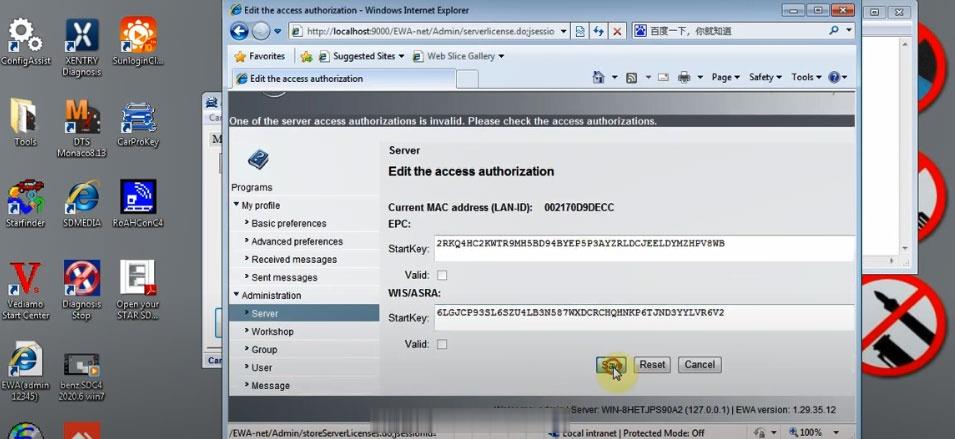Screen dimensions: 955x439
Task: Open Received messages
Action: click(x=294, y=259)
